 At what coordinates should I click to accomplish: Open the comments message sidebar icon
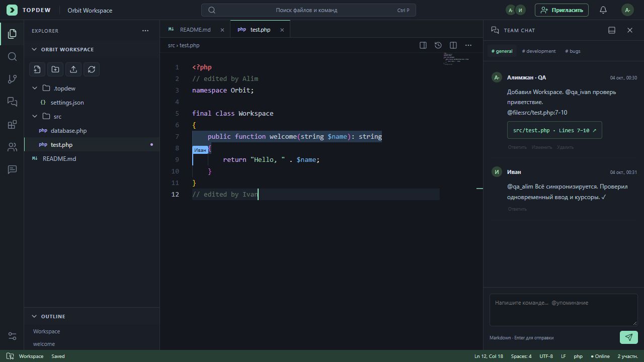(x=12, y=169)
